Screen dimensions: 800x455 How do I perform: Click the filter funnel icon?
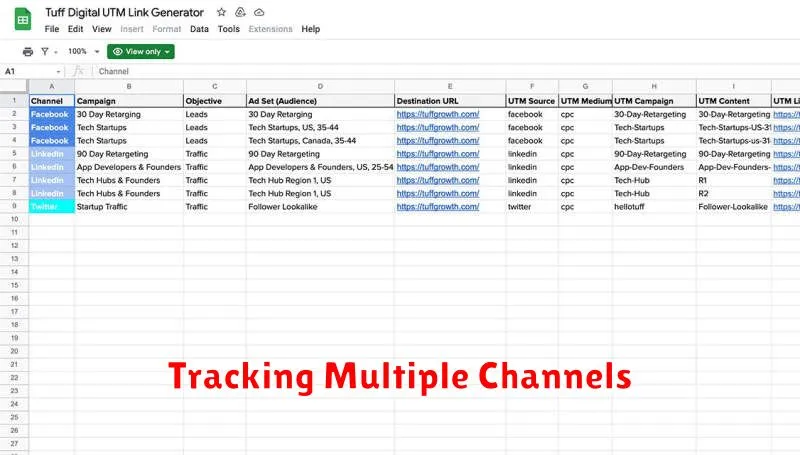tap(46, 51)
